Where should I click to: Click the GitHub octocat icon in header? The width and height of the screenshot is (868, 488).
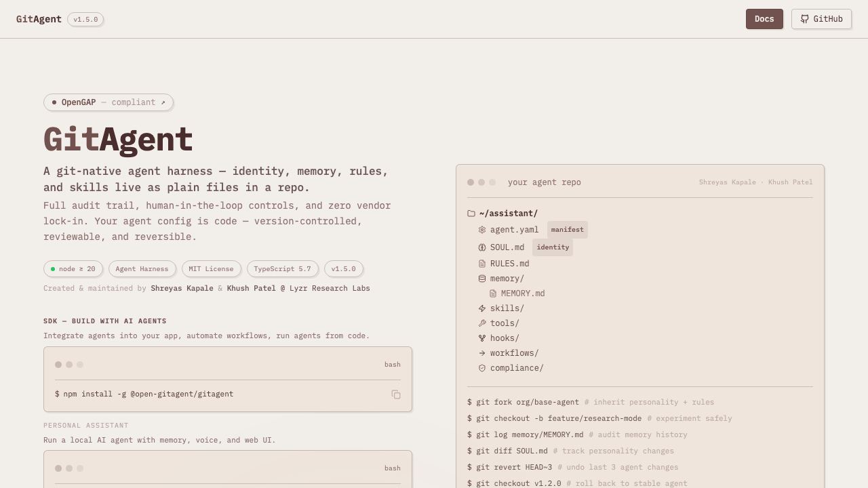tap(805, 19)
